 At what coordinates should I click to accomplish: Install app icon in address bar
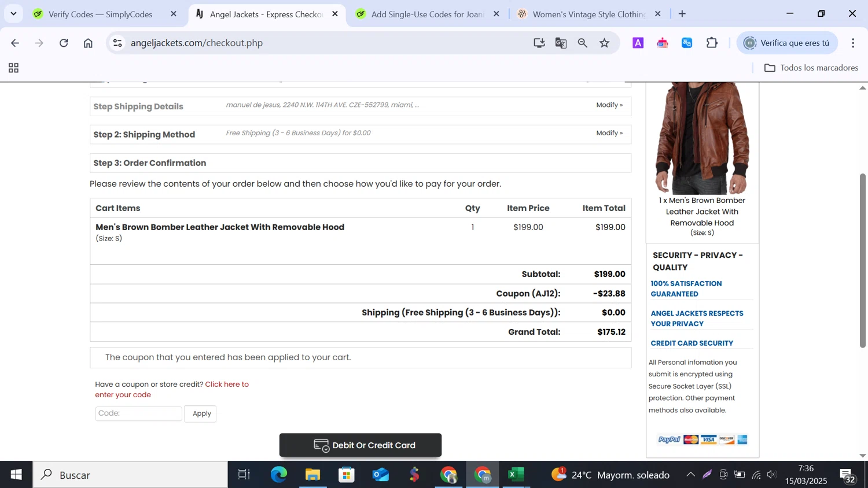(539, 43)
